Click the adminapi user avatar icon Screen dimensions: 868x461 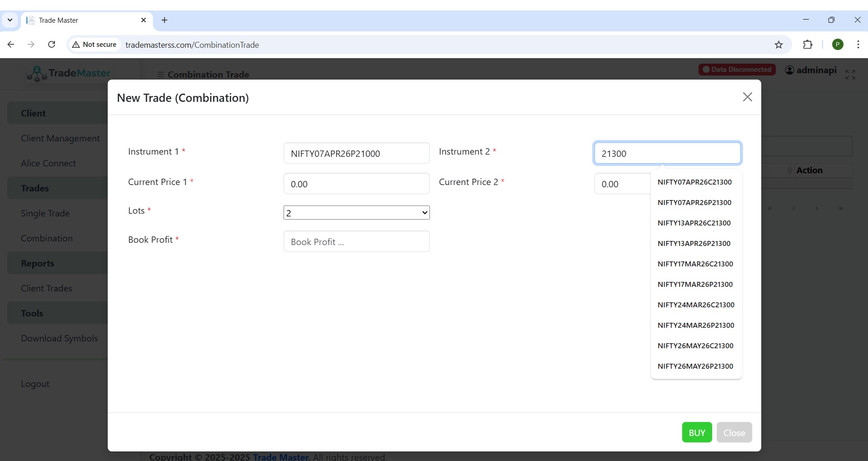point(790,70)
